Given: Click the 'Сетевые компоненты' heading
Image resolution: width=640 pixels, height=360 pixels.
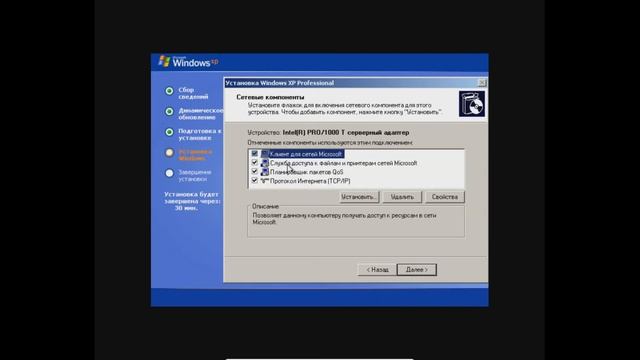Looking at the screenshot, I should 270,97.
